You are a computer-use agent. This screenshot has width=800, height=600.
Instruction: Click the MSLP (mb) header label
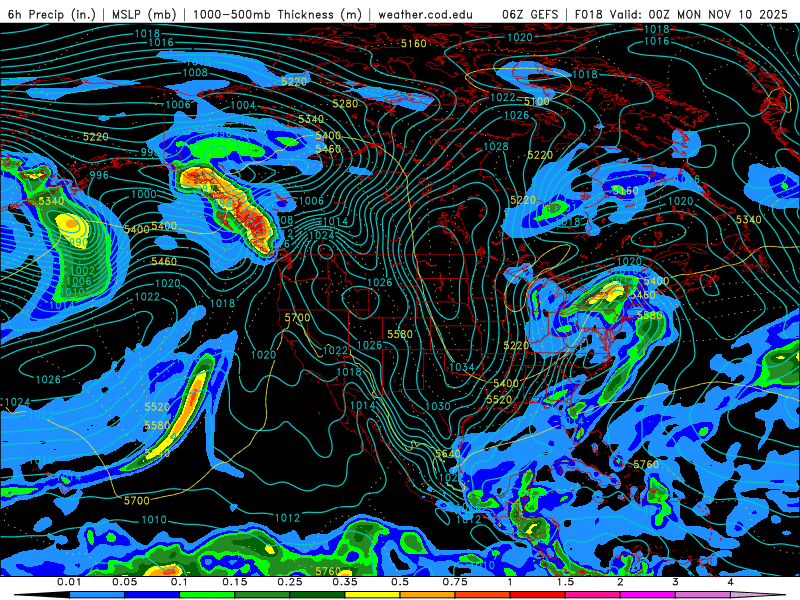(143, 14)
